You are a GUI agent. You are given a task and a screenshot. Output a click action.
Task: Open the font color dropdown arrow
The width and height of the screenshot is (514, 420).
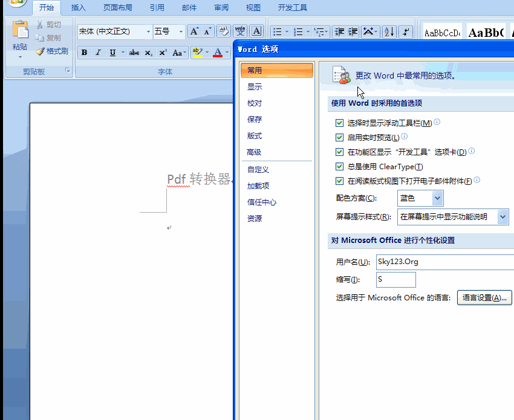(x=227, y=53)
